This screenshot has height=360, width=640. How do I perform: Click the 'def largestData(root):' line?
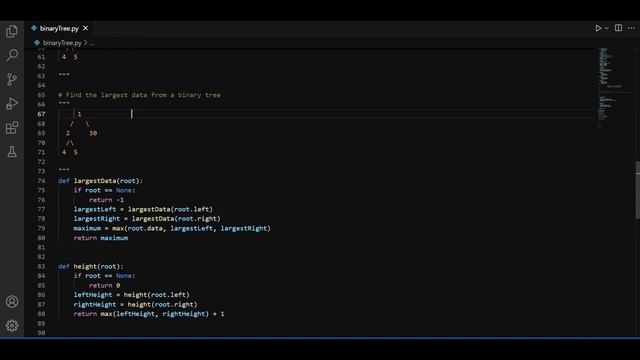tap(100, 180)
